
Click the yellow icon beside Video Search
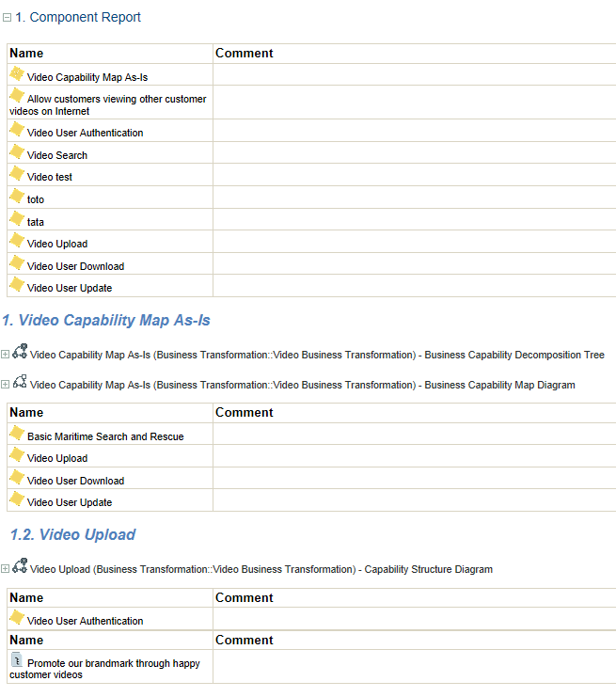(x=17, y=152)
